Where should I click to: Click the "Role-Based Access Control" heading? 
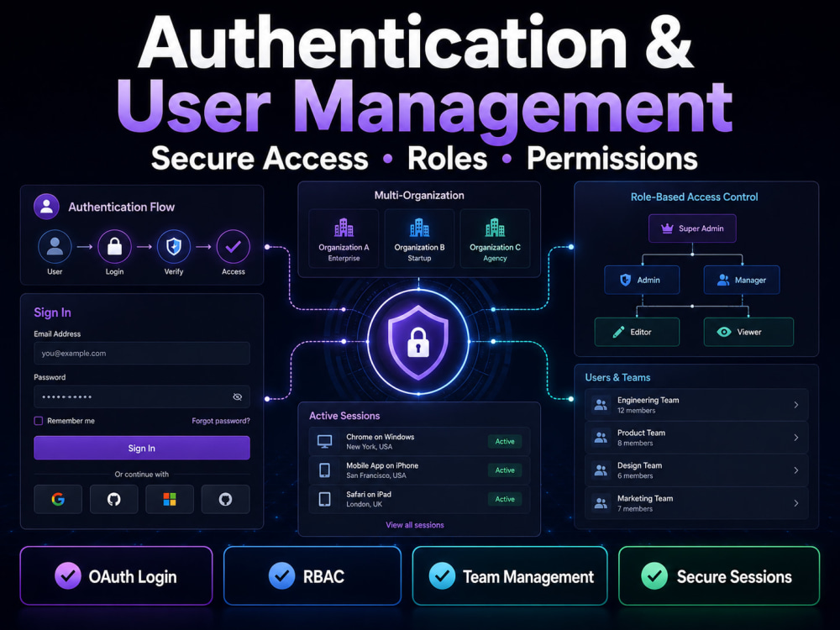[x=695, y=197]
